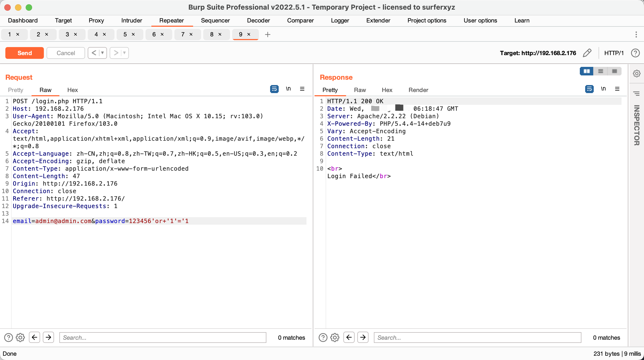Go to next match in response search

pyautogui.click(x=363, y=338)
